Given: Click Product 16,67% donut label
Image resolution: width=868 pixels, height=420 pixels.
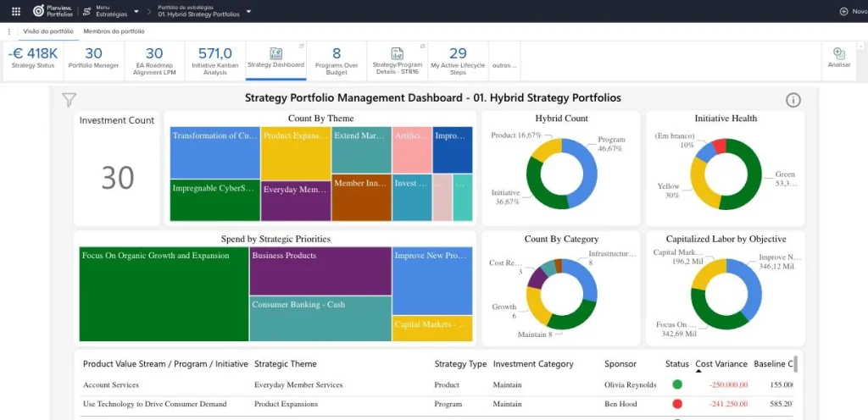Looking at the screenshot, I should coord(516,135).
